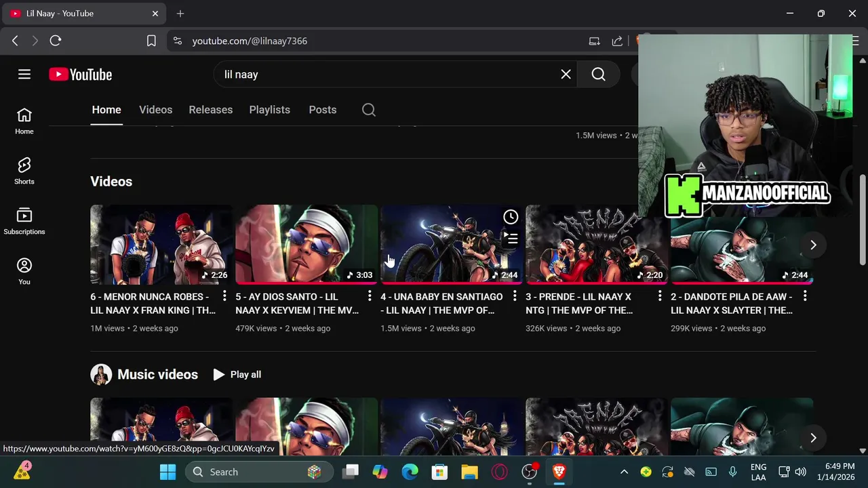Open the Windows Start menu
This screenshot has width=868, height=488.
pos(167,472)
